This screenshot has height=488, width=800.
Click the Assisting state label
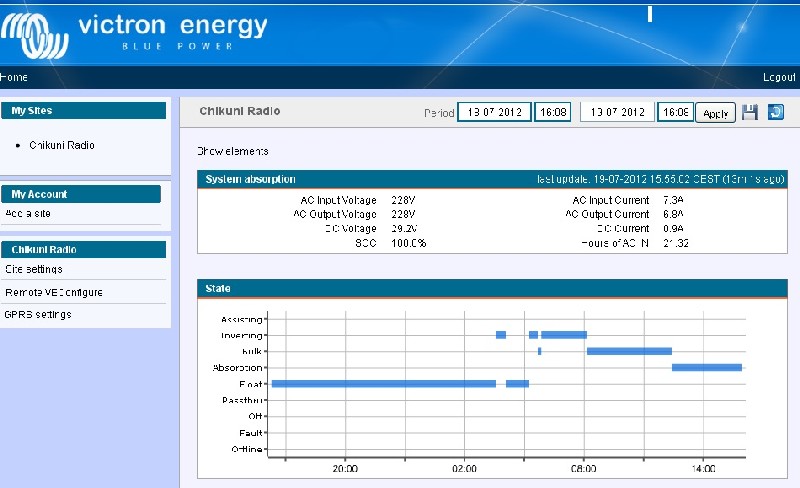pos(241,320)
